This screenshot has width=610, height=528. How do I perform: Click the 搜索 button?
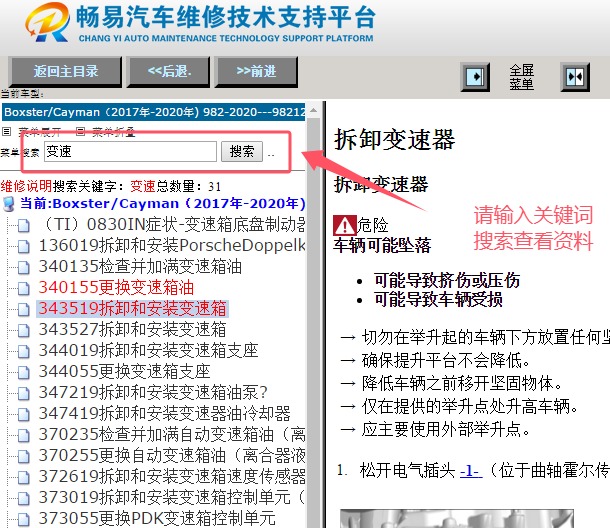(x=242, y=151)
